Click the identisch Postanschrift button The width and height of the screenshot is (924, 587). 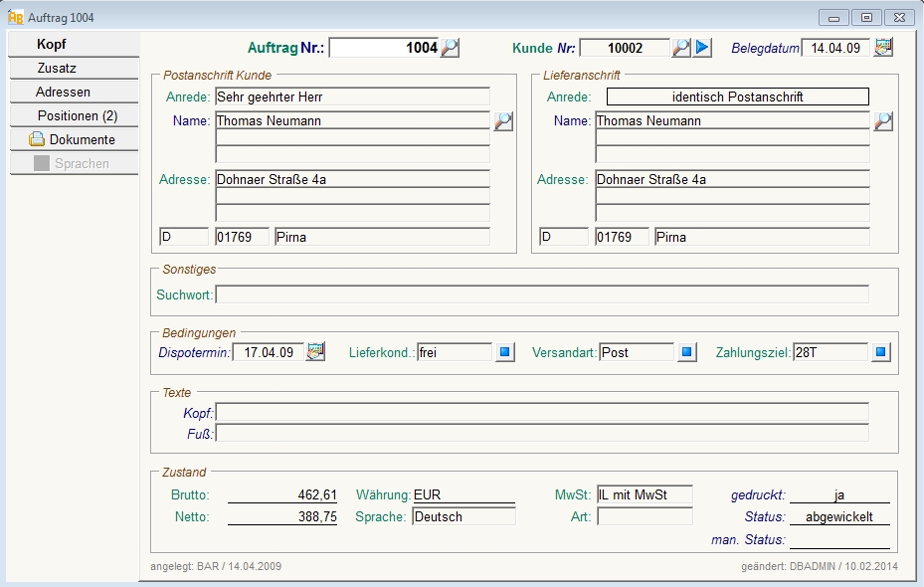tap(737, 98)
